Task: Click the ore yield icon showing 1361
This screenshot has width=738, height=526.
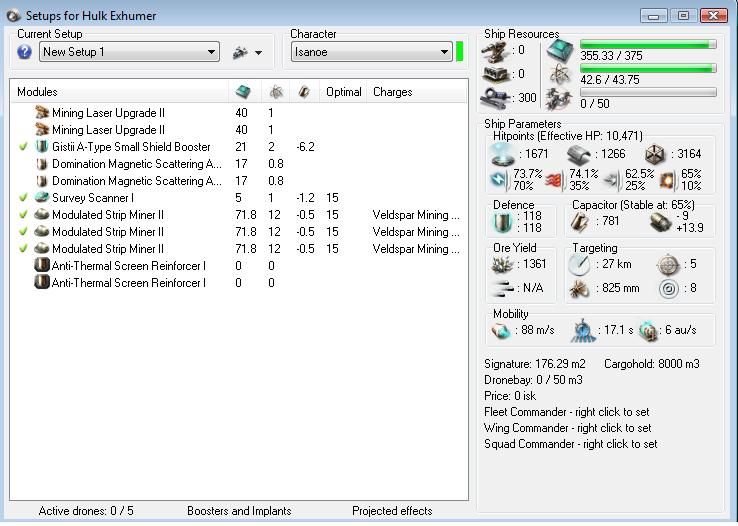Action: point(502,265)
